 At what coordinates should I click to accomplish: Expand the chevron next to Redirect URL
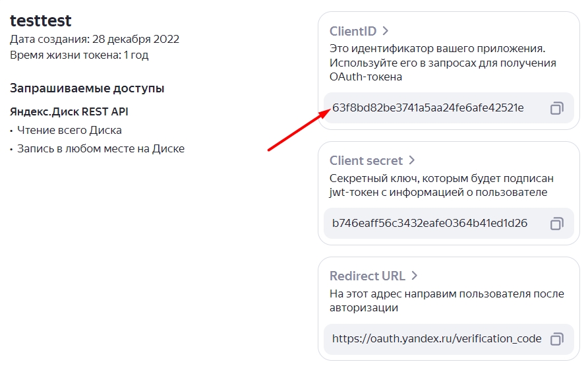415,276
